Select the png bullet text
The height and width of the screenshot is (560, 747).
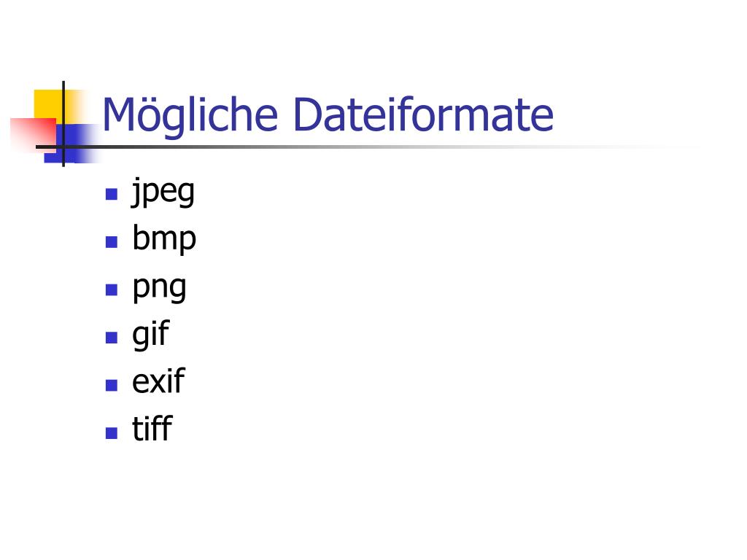(159, 288)
